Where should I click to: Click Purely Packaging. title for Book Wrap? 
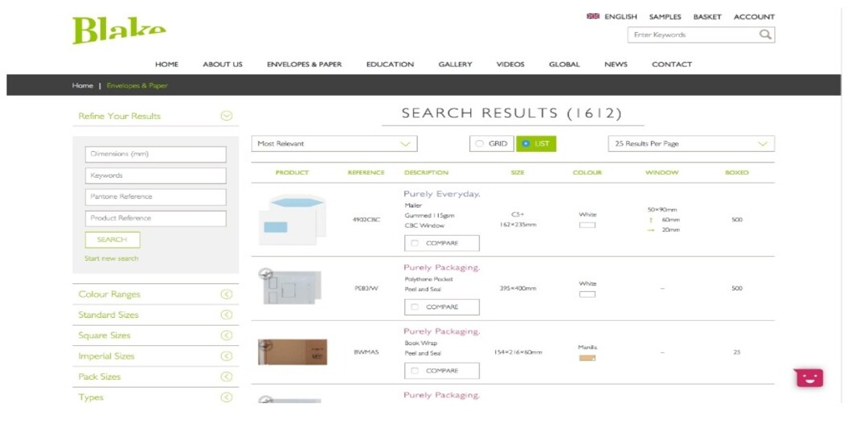442,331
